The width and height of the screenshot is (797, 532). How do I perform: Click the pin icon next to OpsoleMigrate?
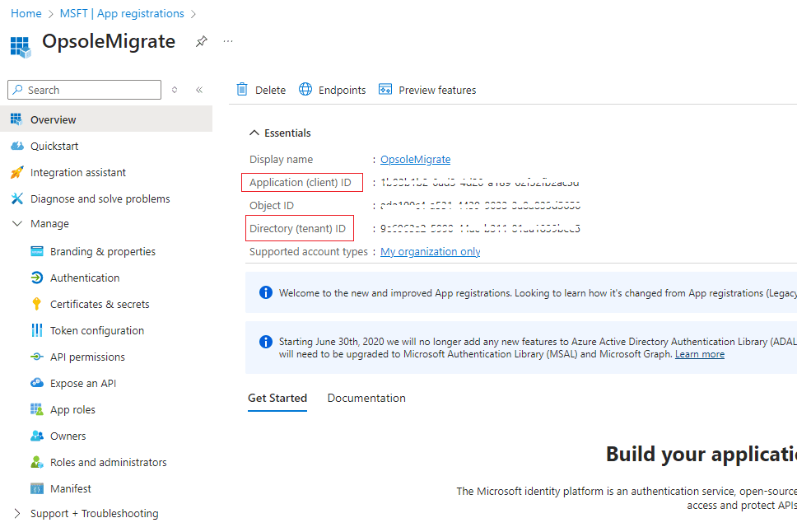pos(201,42)
